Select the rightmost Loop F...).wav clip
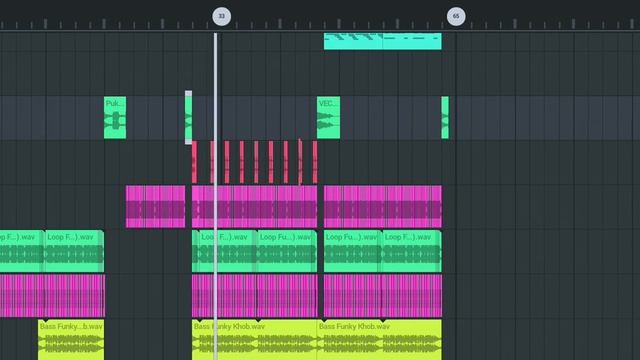 (411, 251)
